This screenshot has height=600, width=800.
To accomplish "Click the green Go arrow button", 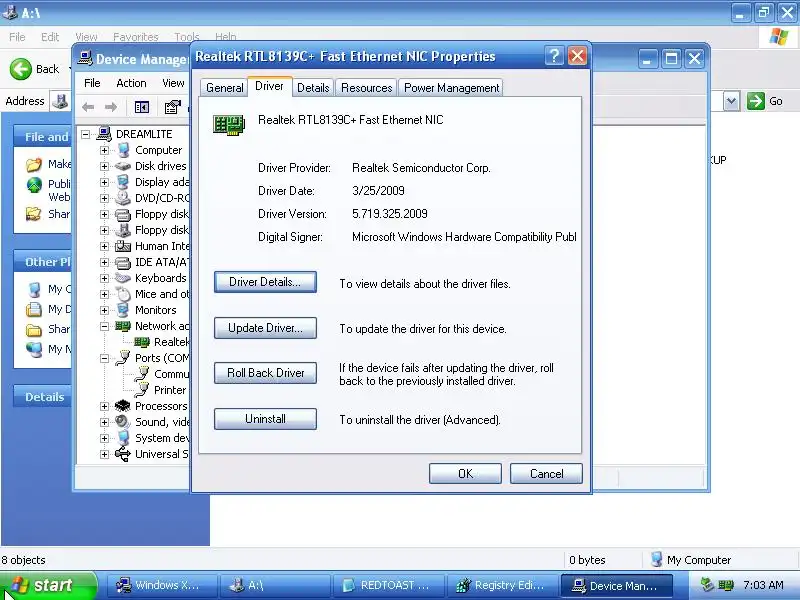I will (756, 101).
